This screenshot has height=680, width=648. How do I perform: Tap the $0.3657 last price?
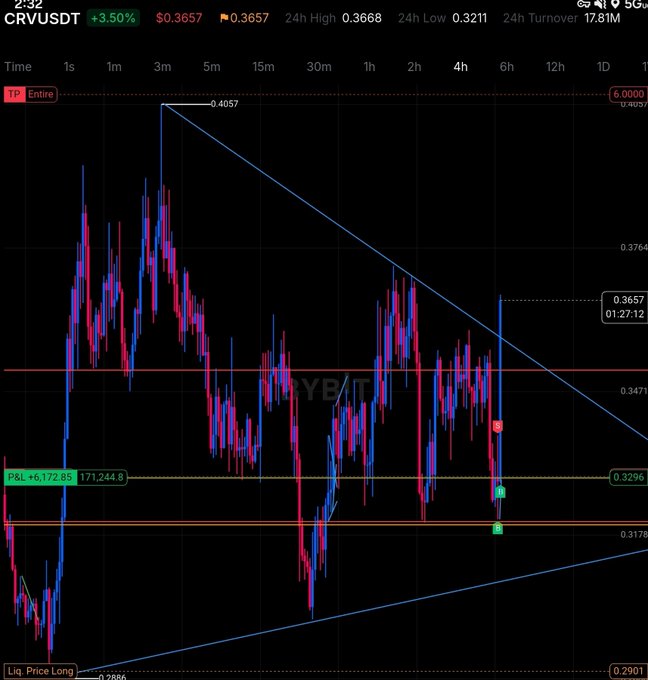pos(179,18)
